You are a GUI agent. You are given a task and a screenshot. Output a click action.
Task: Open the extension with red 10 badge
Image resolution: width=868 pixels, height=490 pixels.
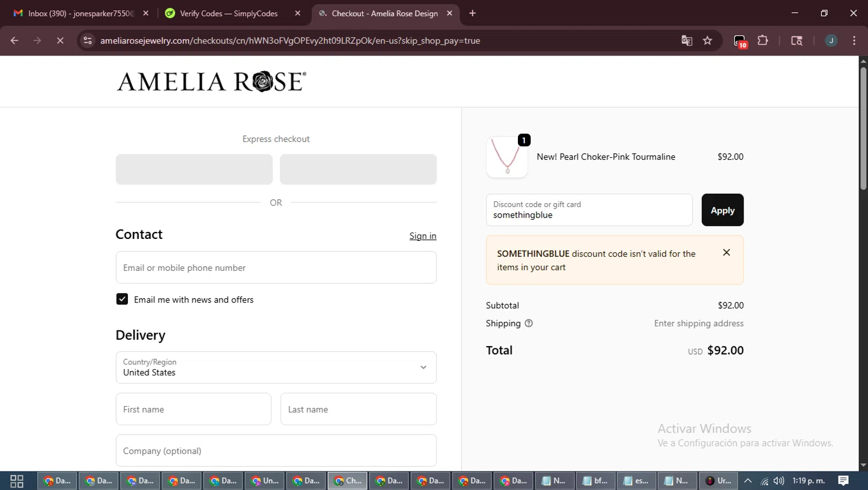pyautogui.click(x=740, y=41)
